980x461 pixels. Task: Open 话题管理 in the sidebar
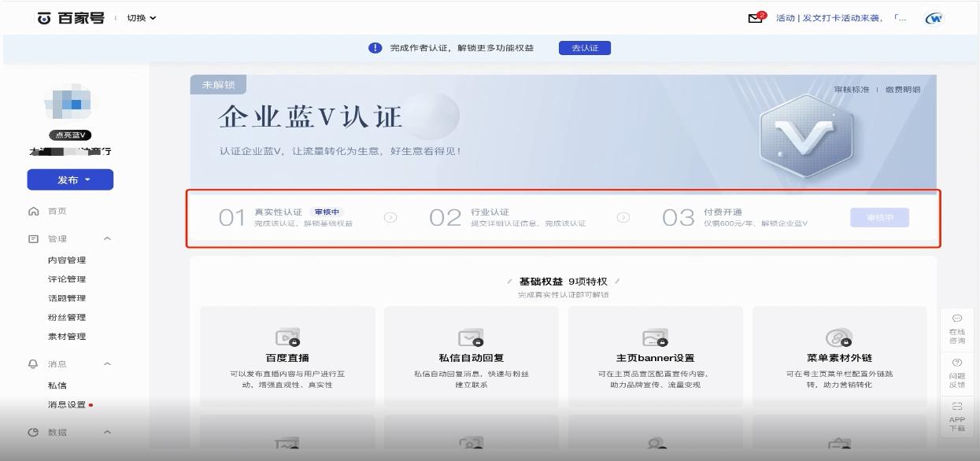[67, 298]
